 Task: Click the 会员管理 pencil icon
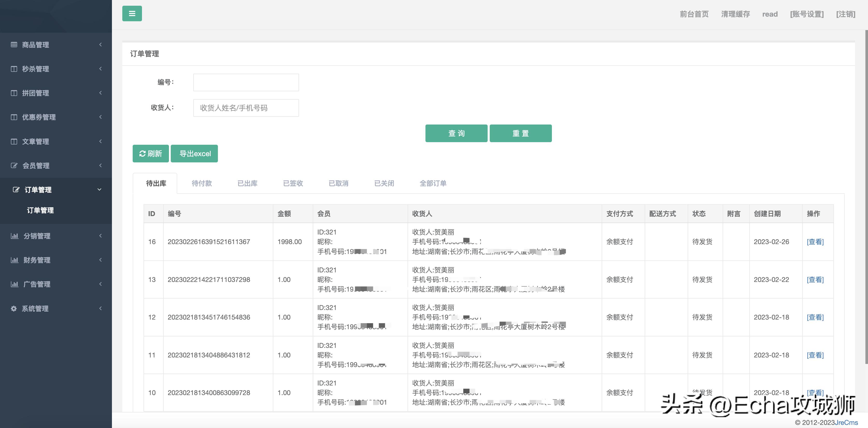click(14, 165)
